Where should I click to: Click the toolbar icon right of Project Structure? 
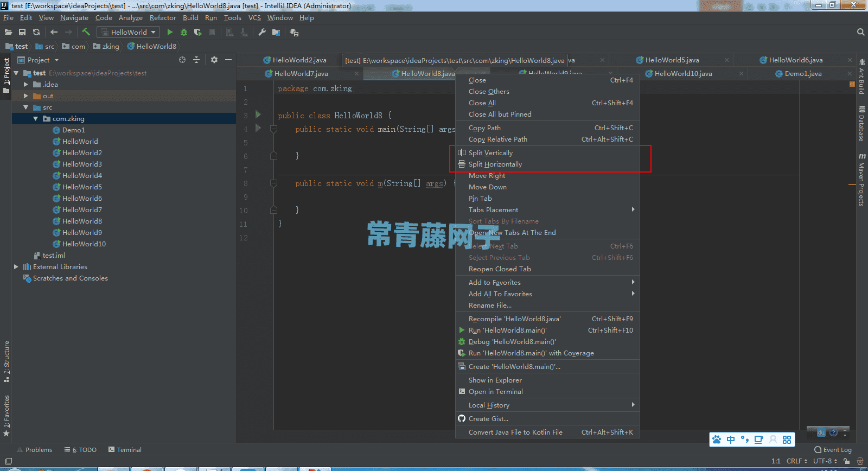coord(294,33)
